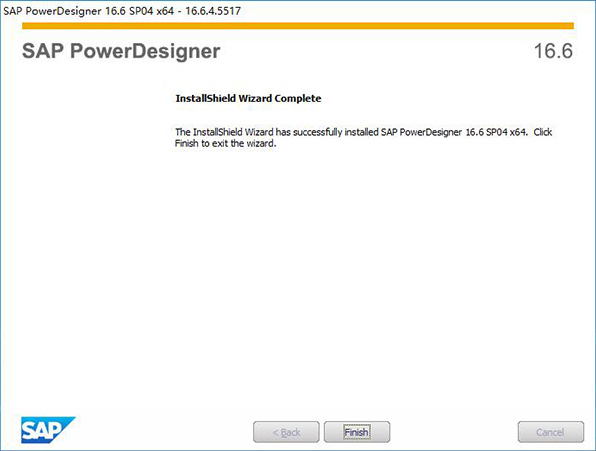Screen dimensions: 596x451
Task: Click 'SAP PowerDesigner' inside the message body
Action: point(422,132)
